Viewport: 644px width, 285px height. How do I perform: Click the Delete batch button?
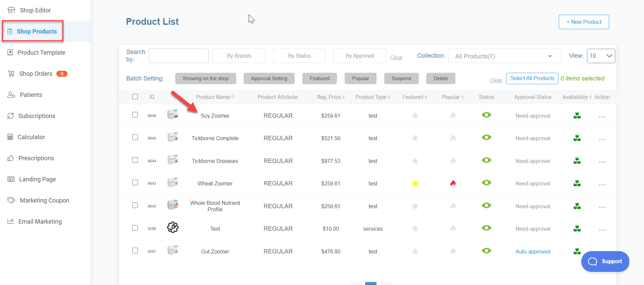coord(441,78)
